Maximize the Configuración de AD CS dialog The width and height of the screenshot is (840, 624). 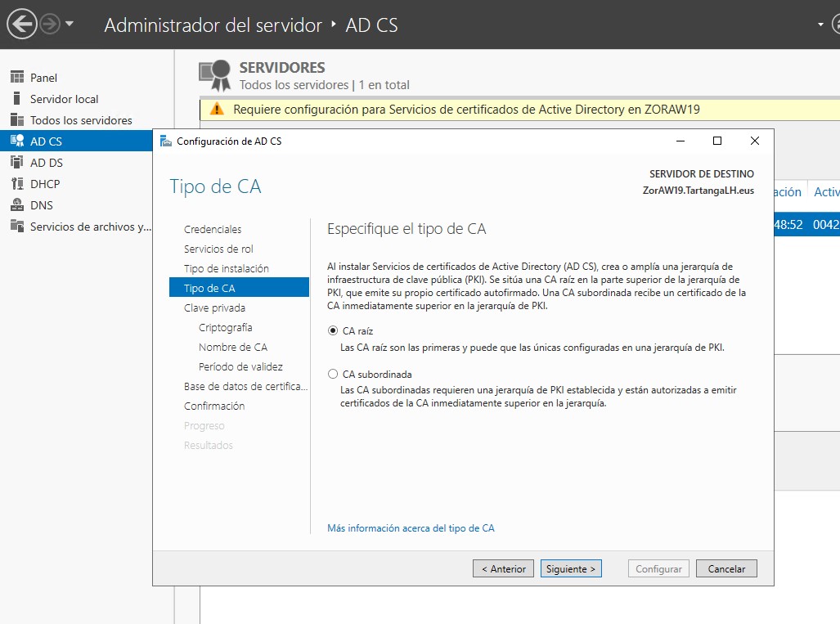tap(717, 141)
